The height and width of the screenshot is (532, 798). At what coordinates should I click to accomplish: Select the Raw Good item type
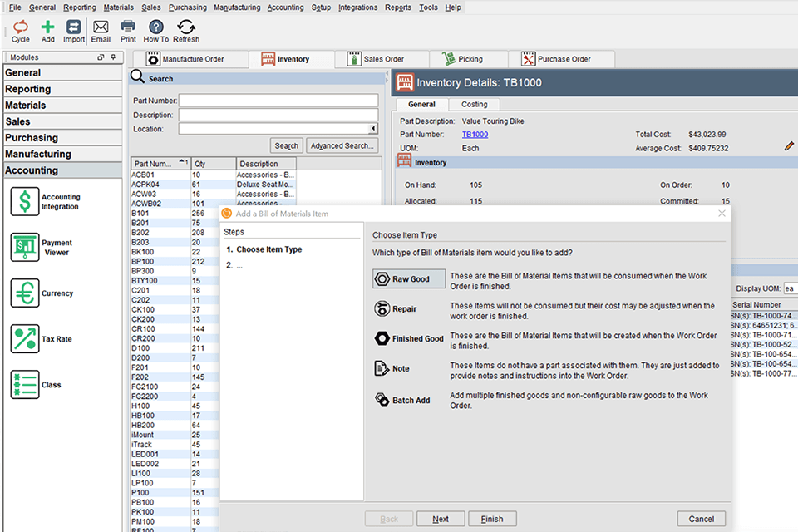[x=409, y=279]
